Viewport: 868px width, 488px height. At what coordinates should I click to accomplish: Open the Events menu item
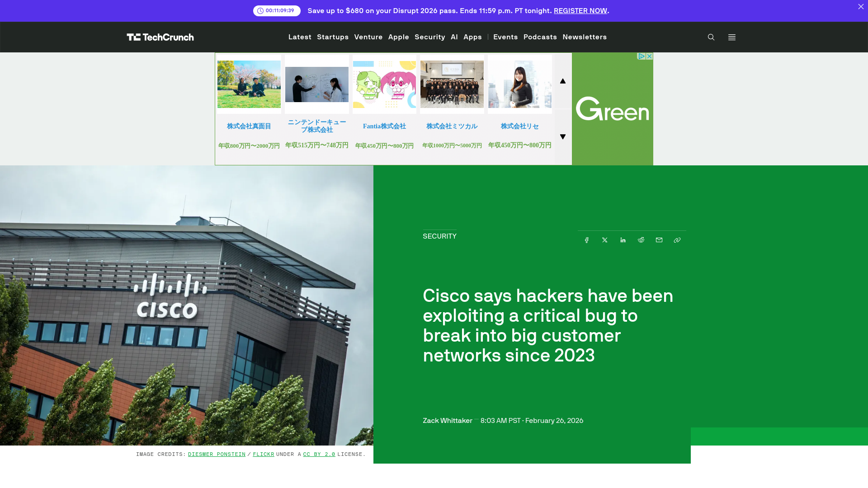pos(505,37)
